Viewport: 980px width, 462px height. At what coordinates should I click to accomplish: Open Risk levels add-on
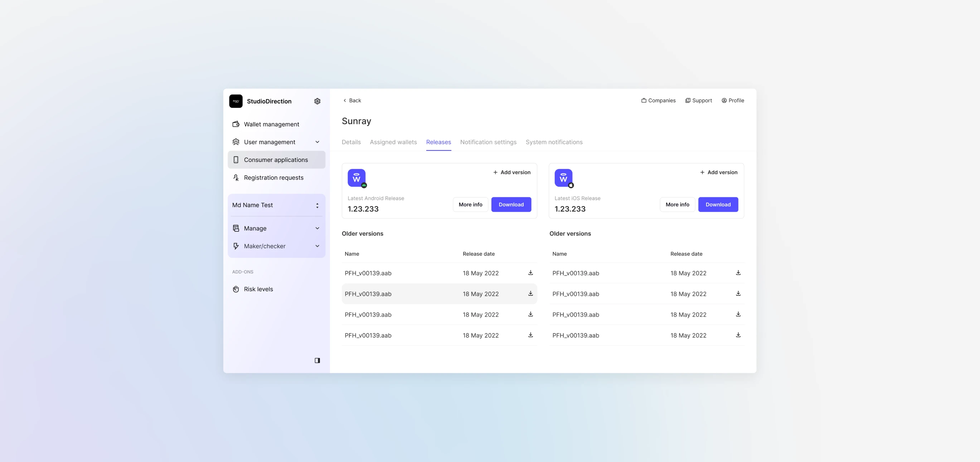pyautogui.click(x=258, y=289)
